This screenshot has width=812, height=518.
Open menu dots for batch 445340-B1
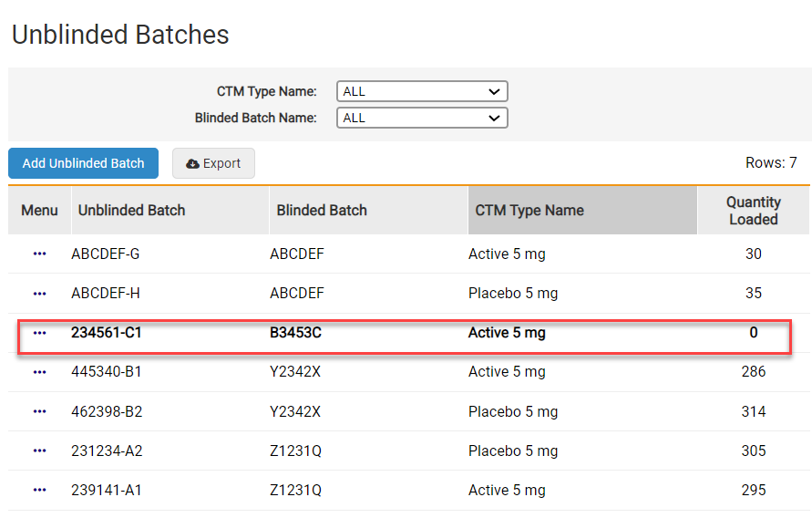pos(39,372)
